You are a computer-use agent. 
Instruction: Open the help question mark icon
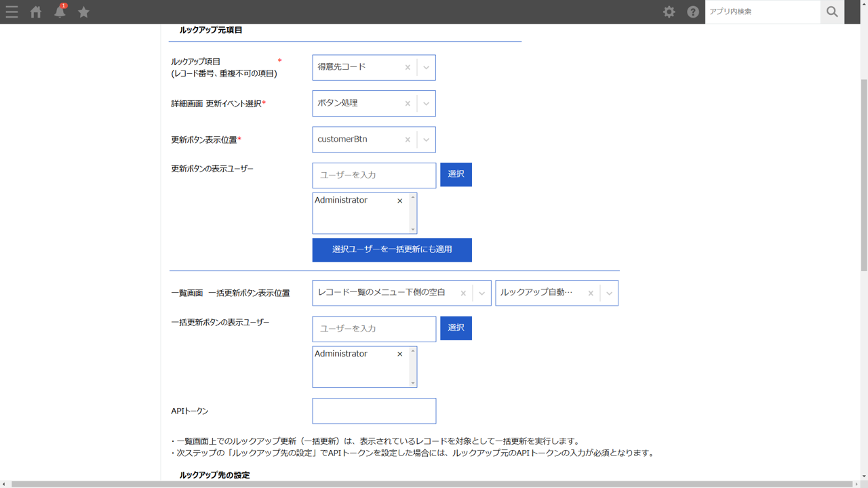(693, 12)
